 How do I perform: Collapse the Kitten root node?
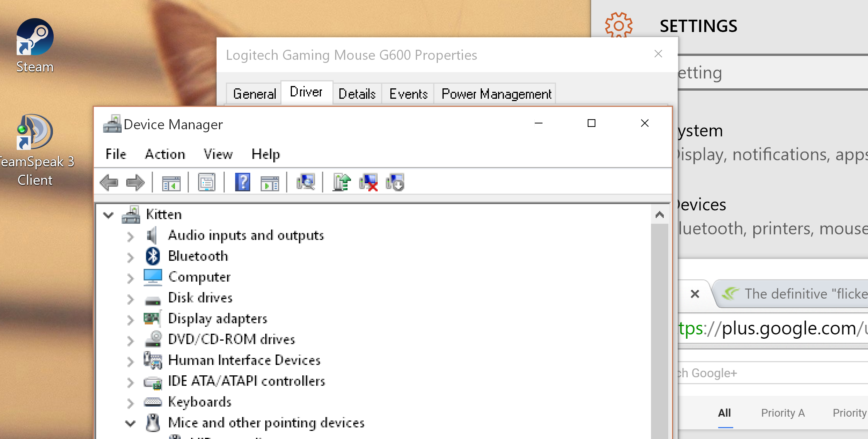108,215
